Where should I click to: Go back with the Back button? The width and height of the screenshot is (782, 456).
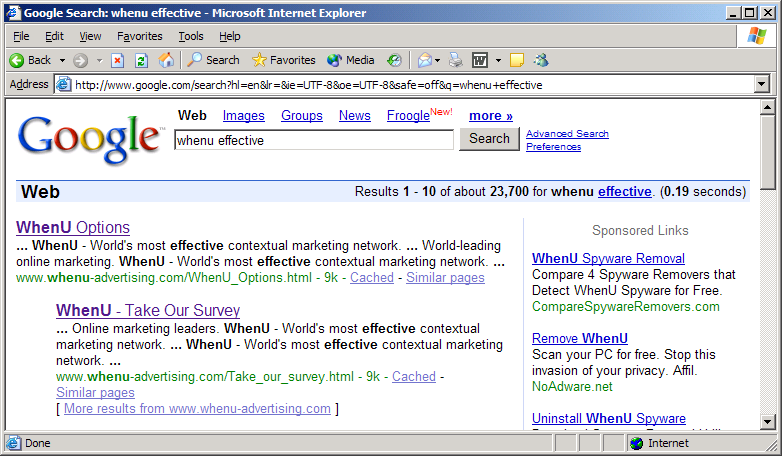pyautogui.click(x=30, y=60)
